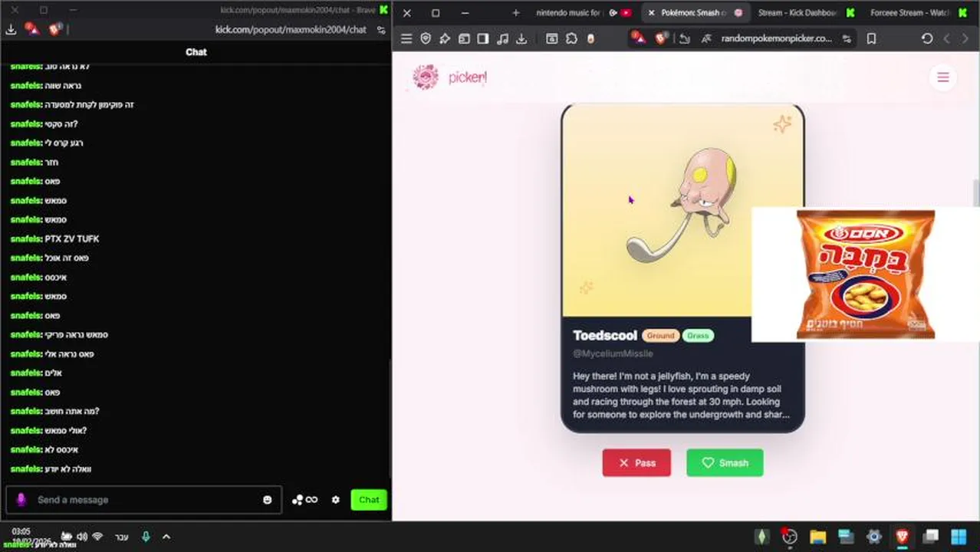
Task: Click the picker page vertical scrollbar
Action: (x=976, y=193)
